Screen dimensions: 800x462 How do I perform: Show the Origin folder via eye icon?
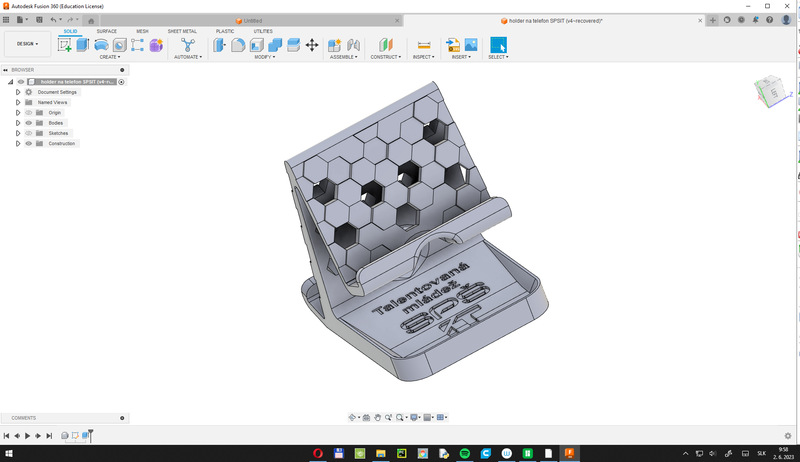coord(28,113)
